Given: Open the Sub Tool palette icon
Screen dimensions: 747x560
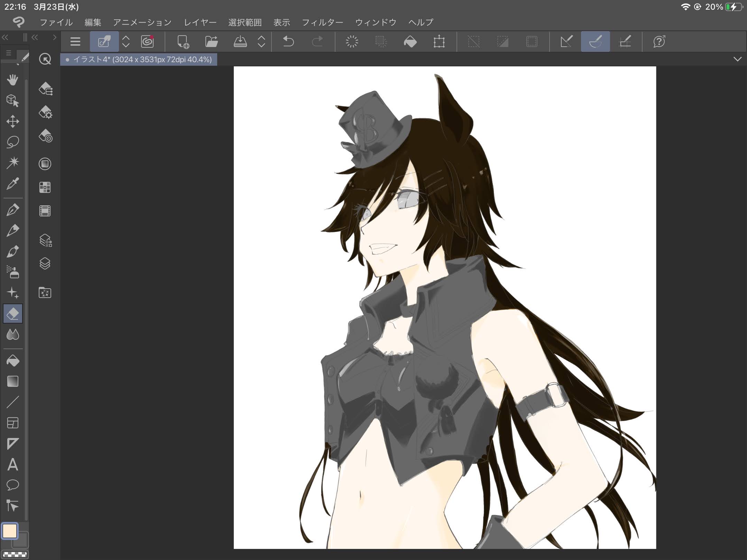Looking at the screenshot, I should point(45,89).
